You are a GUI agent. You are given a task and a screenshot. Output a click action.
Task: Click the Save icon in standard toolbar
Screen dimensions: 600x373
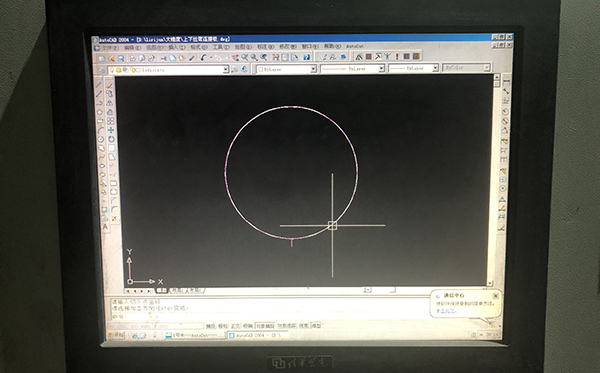pyautogui.click(x=121, y=58)
